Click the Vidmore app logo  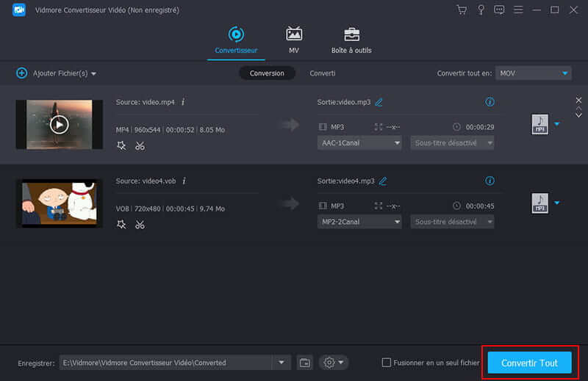19,10
